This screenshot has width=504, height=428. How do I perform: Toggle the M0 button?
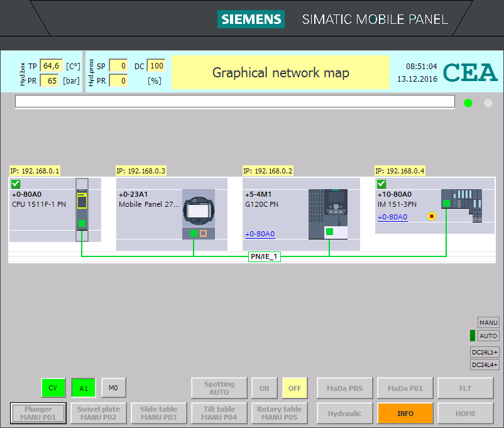[x=114, y=388]
